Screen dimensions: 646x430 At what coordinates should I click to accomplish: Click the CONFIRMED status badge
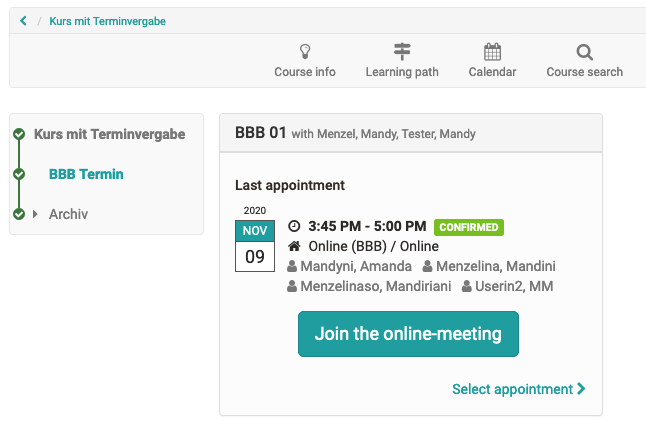pyautogui.click(x=469, y=227)
